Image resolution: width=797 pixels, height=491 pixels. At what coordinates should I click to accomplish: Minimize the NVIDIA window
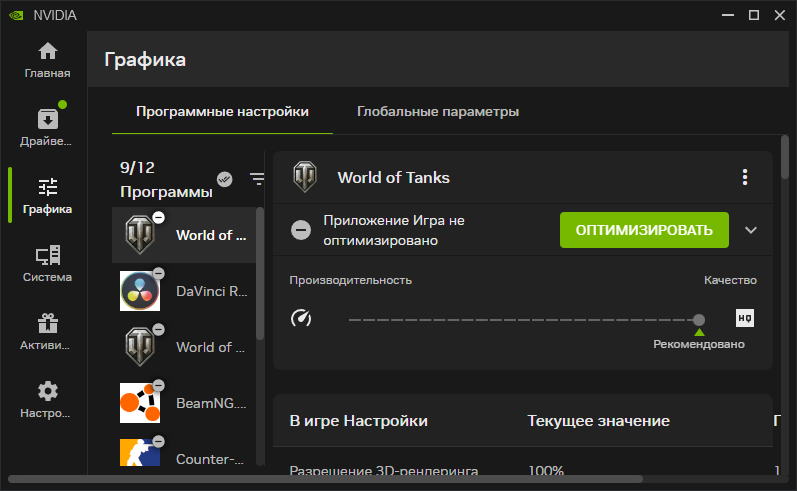click(x=728, y=15)
